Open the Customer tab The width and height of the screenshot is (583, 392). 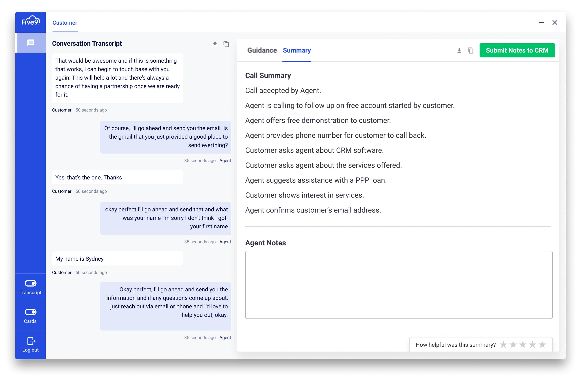point(65,23)
